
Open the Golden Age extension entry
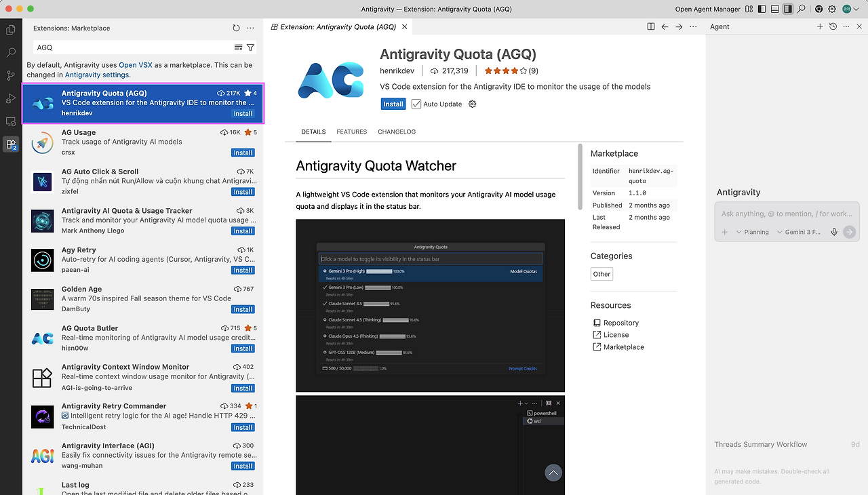143,299
